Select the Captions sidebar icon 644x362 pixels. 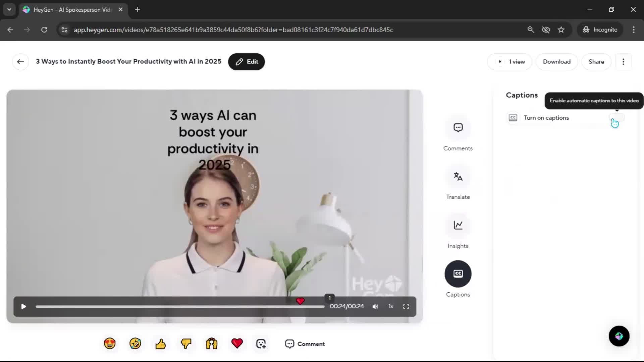coord(458,274)
